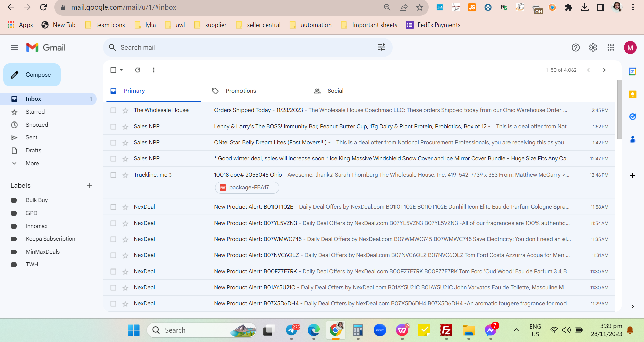
Task: Click the Gmail logo
Action: tap(46, 48)
